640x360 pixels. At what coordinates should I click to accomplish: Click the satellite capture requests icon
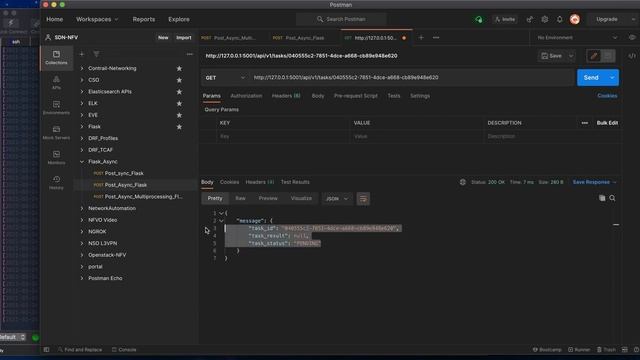coord(529,19)
